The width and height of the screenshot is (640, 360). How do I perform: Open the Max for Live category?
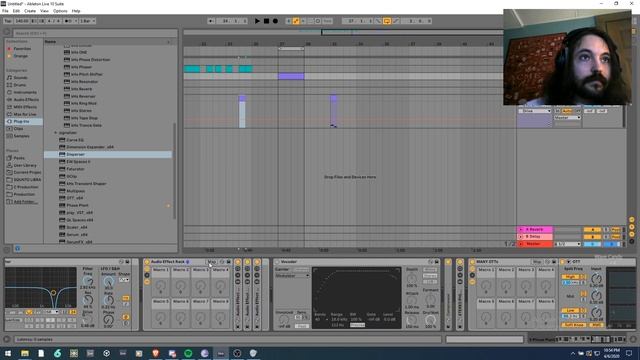point(24,114)
